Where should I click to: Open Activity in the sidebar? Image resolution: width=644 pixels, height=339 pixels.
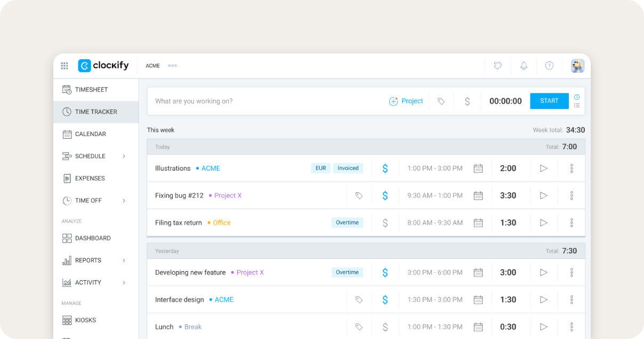click(96, 282)
